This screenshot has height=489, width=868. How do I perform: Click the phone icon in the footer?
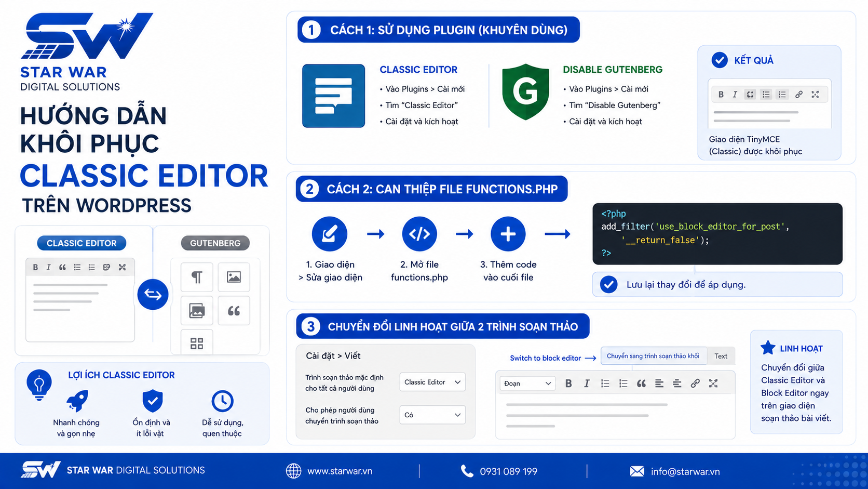pos(467,471)
